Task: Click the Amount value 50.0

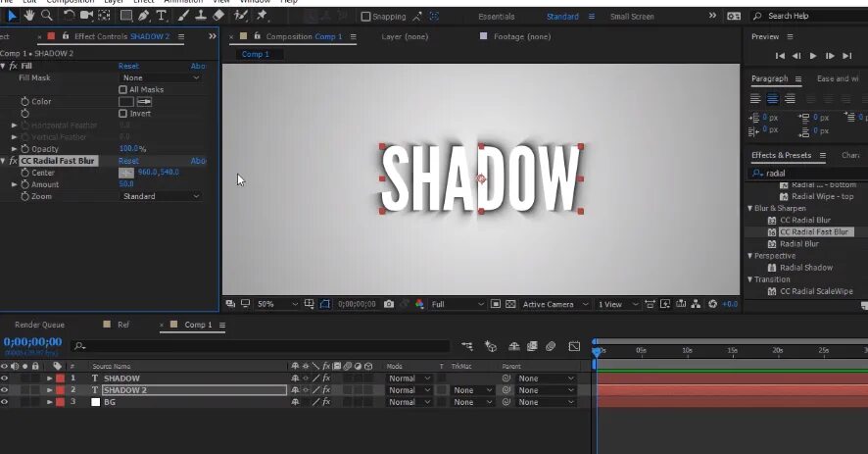Action: (126, 184)
